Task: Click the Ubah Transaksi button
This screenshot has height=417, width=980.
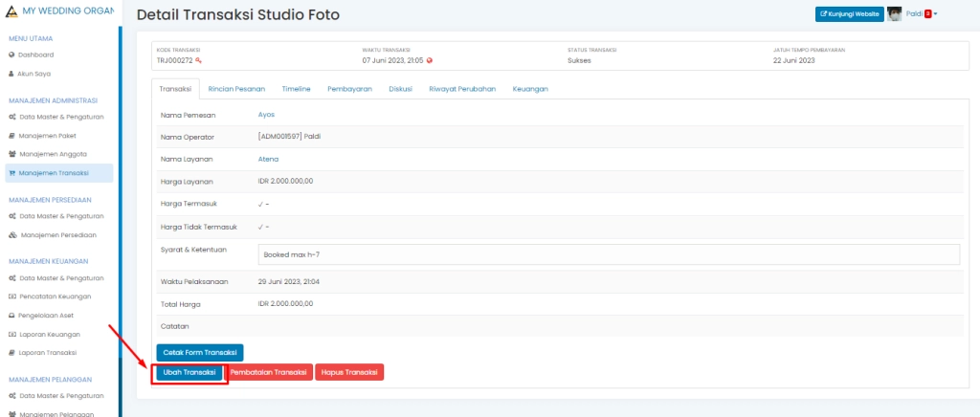Action: [x=189, y=372]
